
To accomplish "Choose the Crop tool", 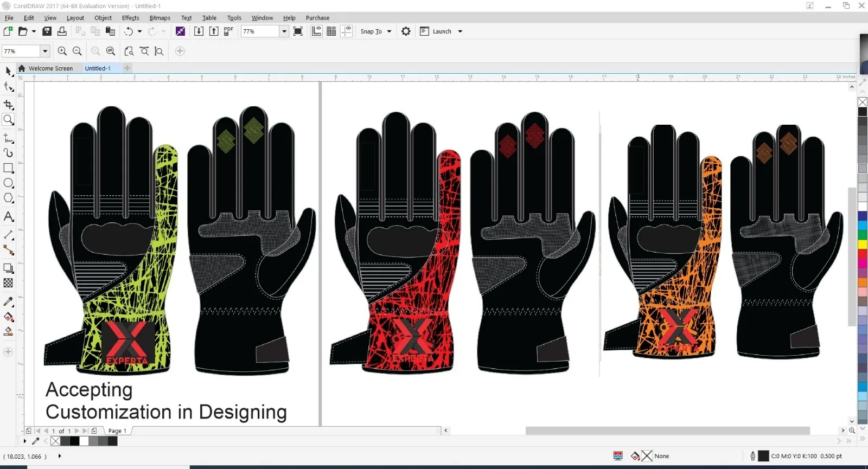I will point(8,104).
